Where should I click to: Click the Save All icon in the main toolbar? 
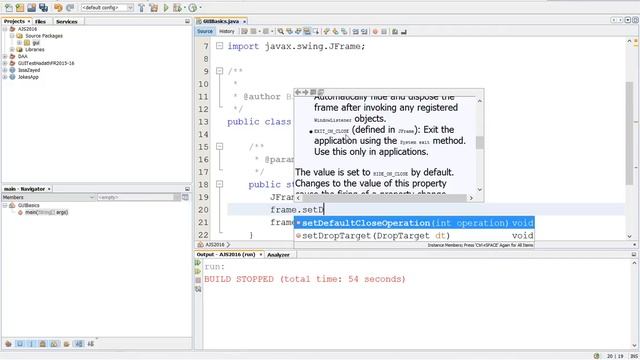(x=43, y=7)
